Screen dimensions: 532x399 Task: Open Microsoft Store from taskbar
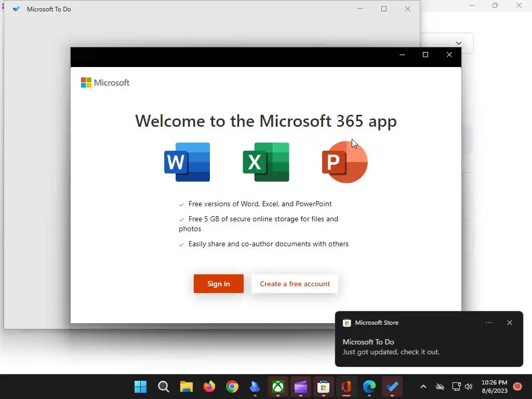[323, 387]
